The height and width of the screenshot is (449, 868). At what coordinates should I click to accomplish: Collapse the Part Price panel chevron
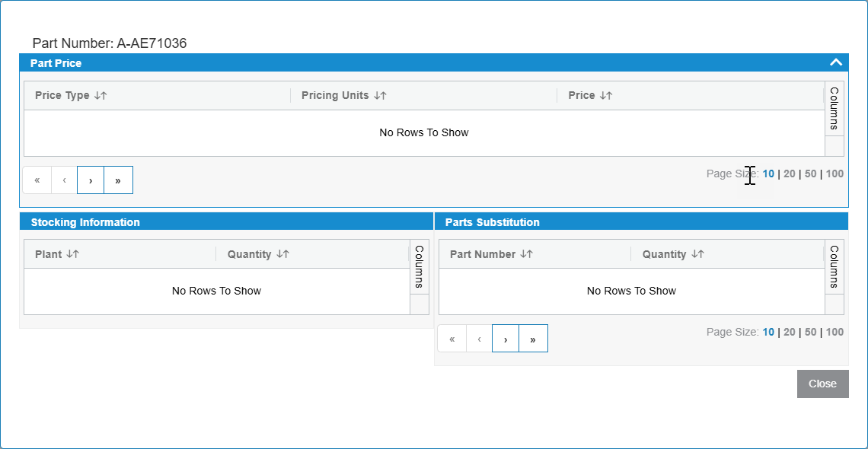click(835, 63)
